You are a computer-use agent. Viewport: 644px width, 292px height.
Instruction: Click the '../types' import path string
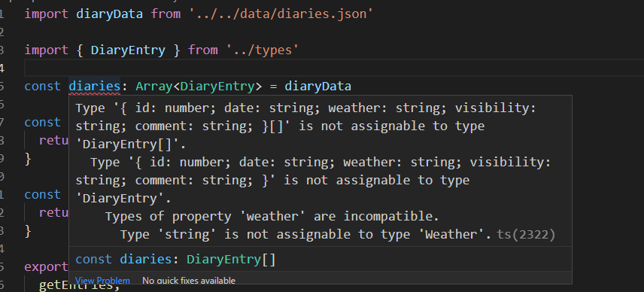[261, 50]
